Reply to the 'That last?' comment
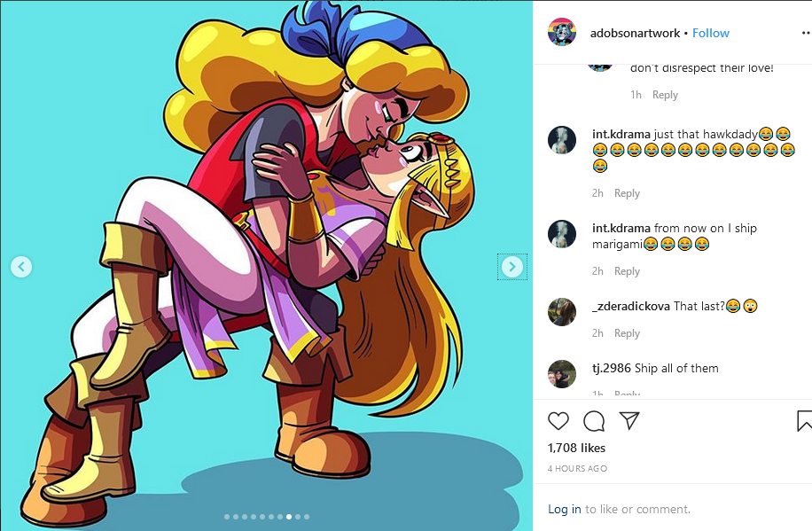 point(627,333)
